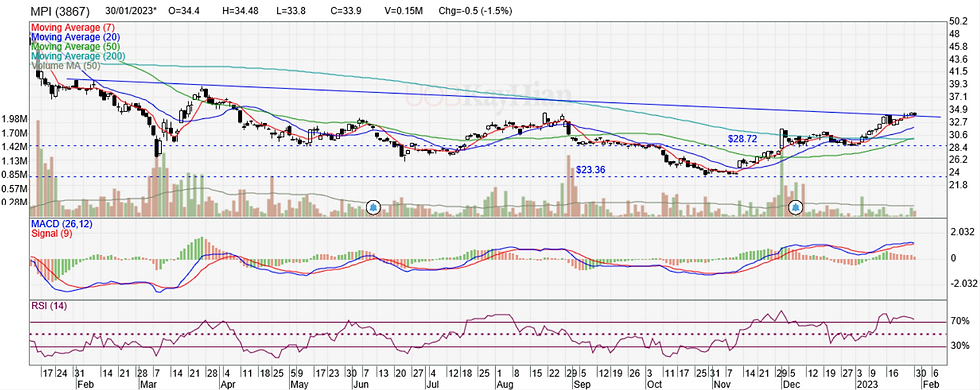The height and width of the screenshot is (390, 980).
Task: Click the MPI (3867) ticker title
Action: coord(60,11)
